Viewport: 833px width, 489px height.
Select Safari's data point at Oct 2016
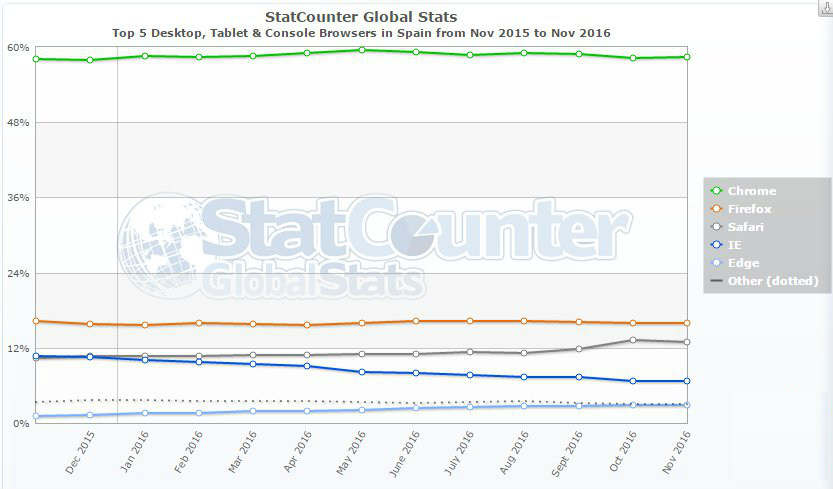[x=632, y=340]
